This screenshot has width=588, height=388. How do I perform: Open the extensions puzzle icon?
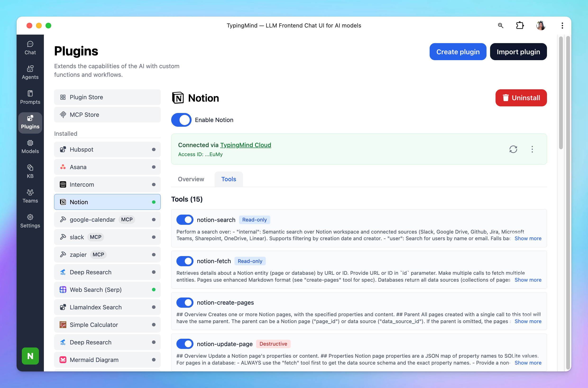click(x=520, y=26)
